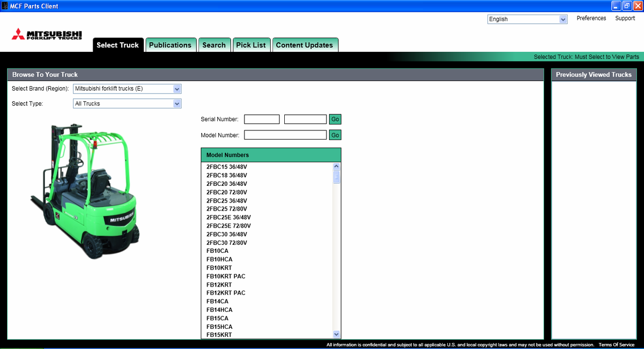Focus the first Serial Number field
The image size is (644, 349).
(262, 119)
